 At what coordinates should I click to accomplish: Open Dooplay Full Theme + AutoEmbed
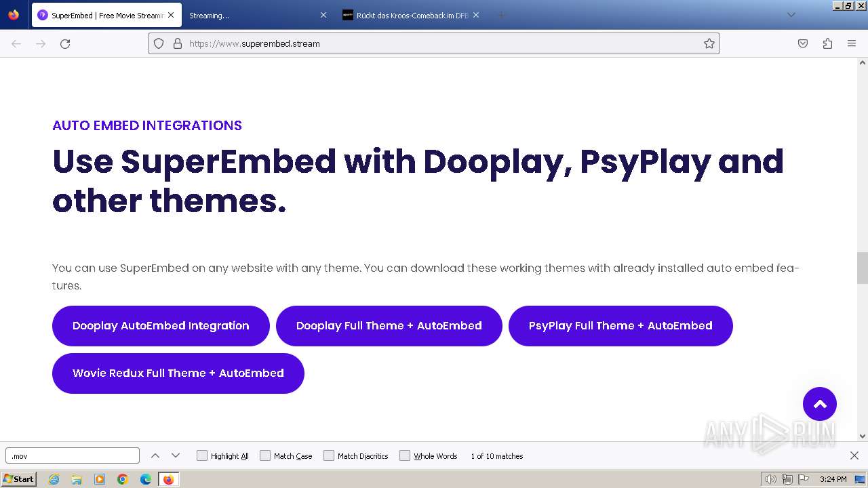389,326
